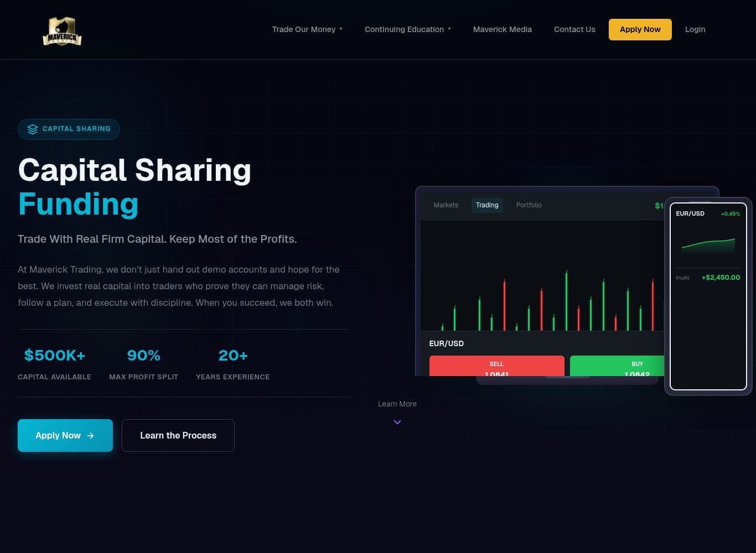This screenshot has width=756, height=553.
Task: Click the $500K+ capital available stat
Action: pyautogui.click(x=54, y=364)
